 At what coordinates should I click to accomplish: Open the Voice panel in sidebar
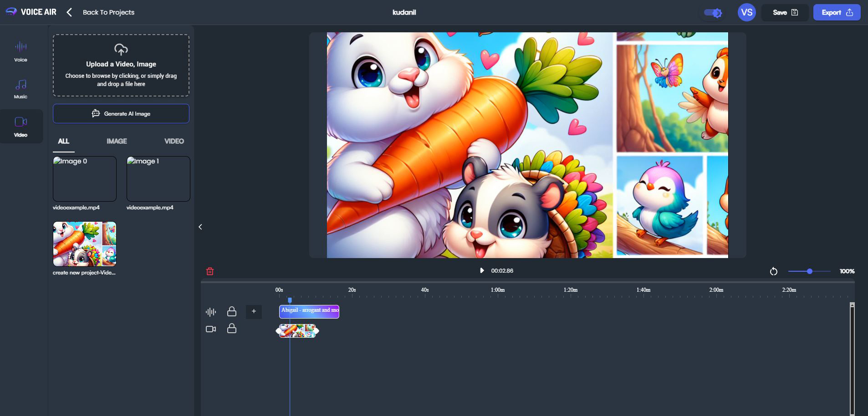click(x=20, y=51)
